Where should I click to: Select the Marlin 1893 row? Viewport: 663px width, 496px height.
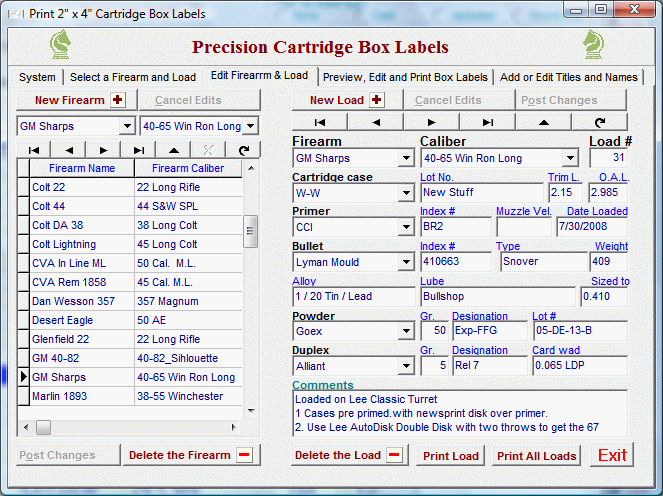tap(130, 396)
